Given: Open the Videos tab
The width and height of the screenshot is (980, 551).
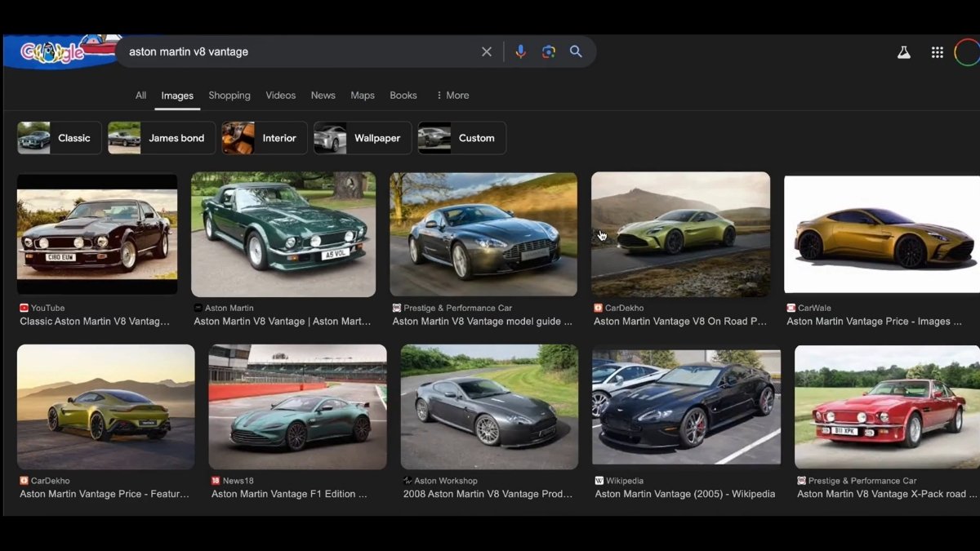Looking at the screenshot, I should (280, 96).
